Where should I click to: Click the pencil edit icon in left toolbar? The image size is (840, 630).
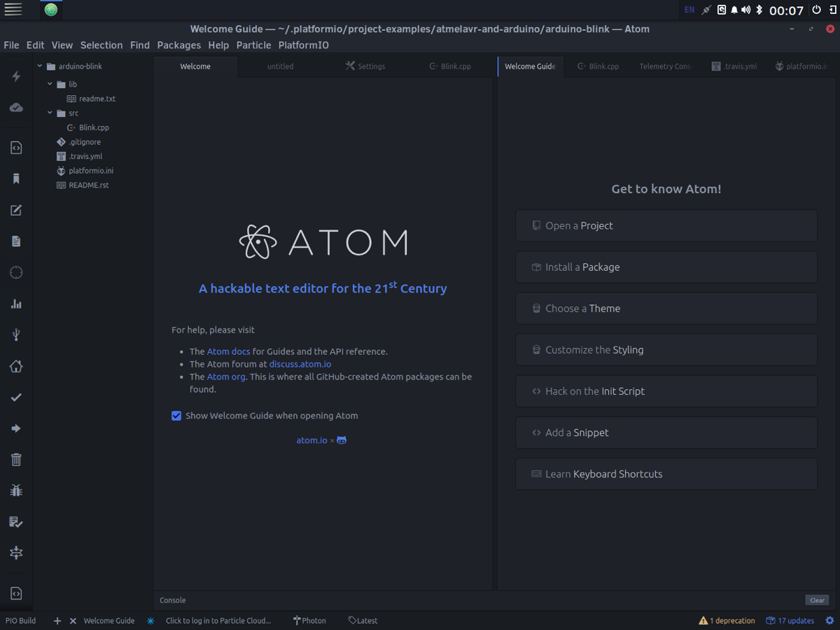click(x=16, y=210)
